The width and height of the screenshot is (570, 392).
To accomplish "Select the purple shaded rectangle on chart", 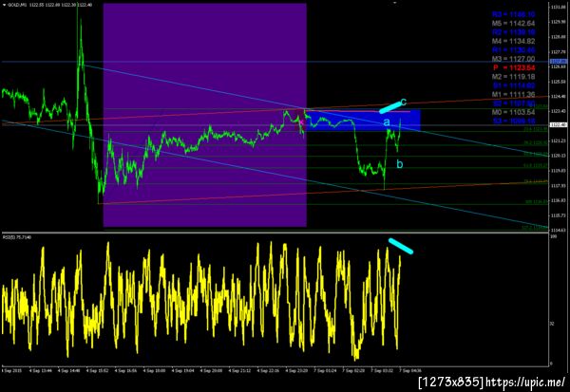I will click(205, 115).
